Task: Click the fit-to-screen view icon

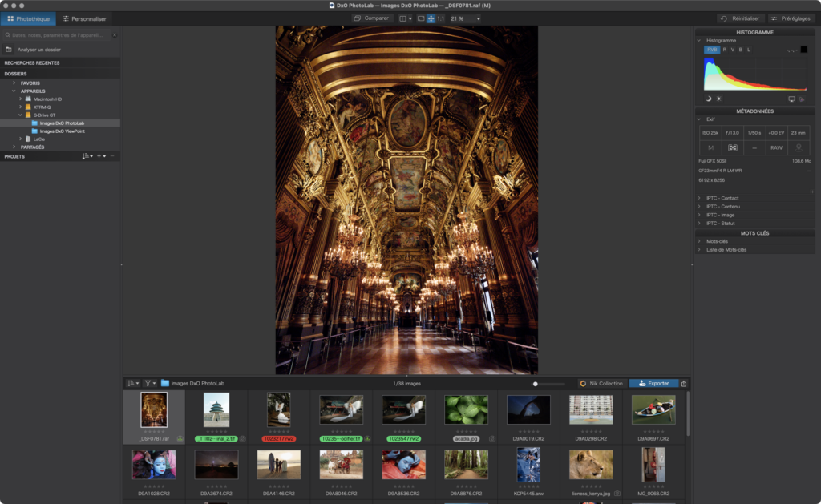Action: (420, 18)
